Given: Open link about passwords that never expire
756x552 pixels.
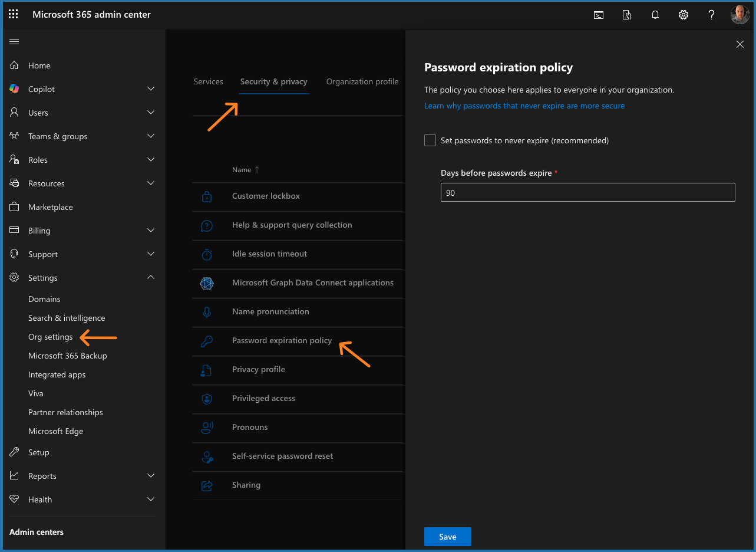Looking at the screenshot, I should click(x=524, y=106).
